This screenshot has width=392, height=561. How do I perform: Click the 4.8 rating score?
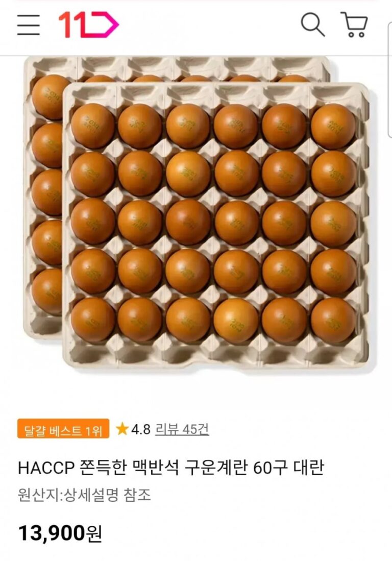click(x=141, y=429)
